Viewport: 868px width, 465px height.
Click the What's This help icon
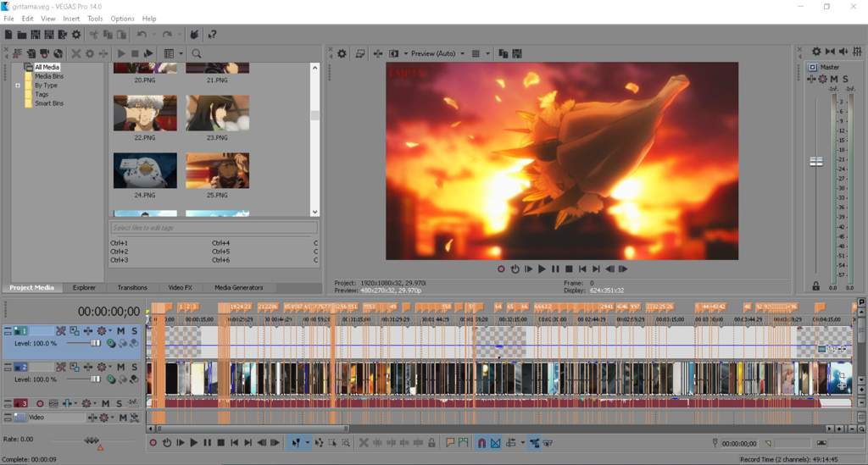pyautogui.click(x=213, y=35)
